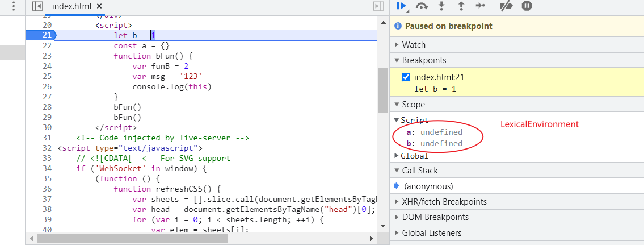The image size is (644, 245).
Task: Click 'const a = {}' code line
Action: tap(142, 45)
